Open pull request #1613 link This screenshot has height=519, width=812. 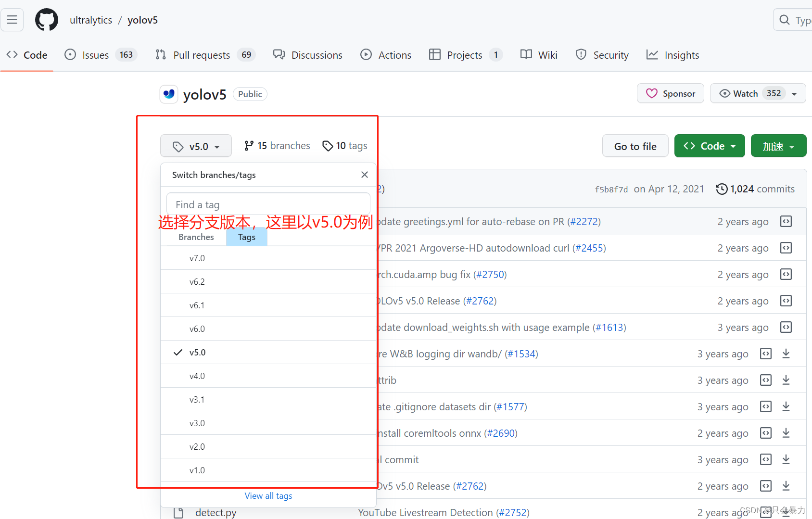(x=609, y=328)
